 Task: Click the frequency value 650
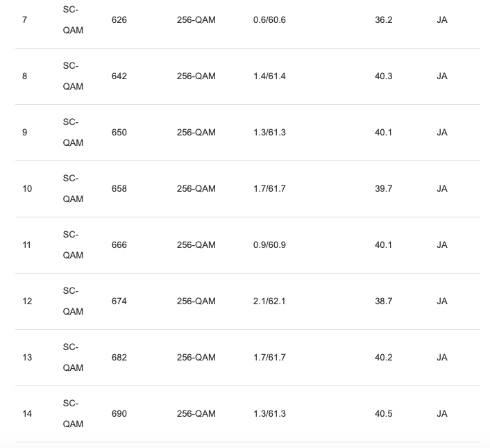click(119, 133)
